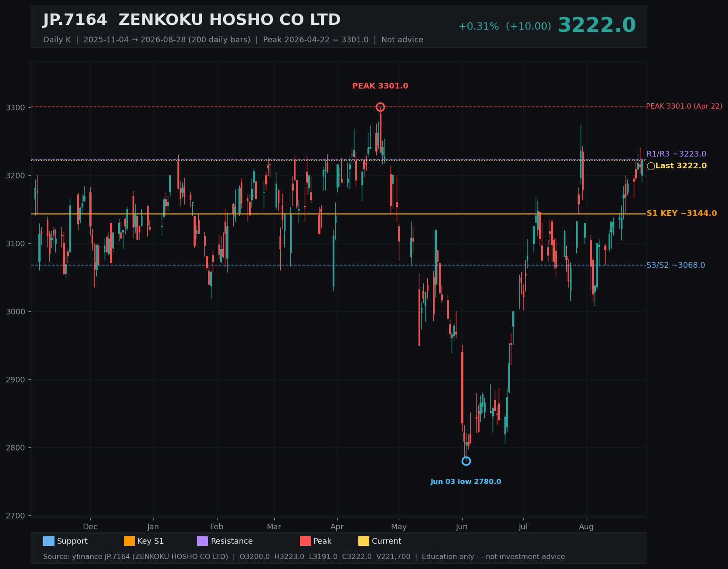Select the yellow circle beside Last 3222.0
The width and height of the screenshot is (728, 569).
click(x=651, y=166)
